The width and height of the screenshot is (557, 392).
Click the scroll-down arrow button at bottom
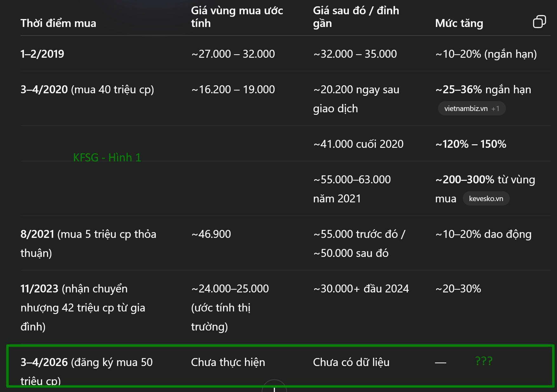274,388
